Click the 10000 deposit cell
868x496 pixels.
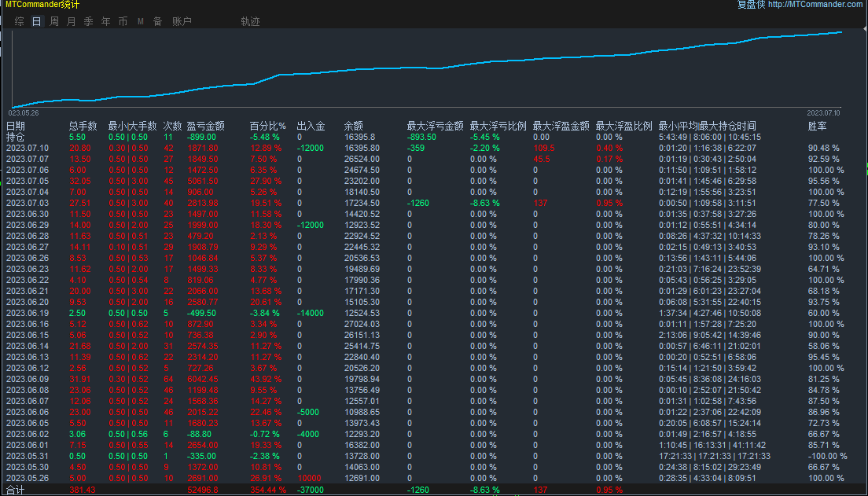pyautogui.click(x=309, y=478)
